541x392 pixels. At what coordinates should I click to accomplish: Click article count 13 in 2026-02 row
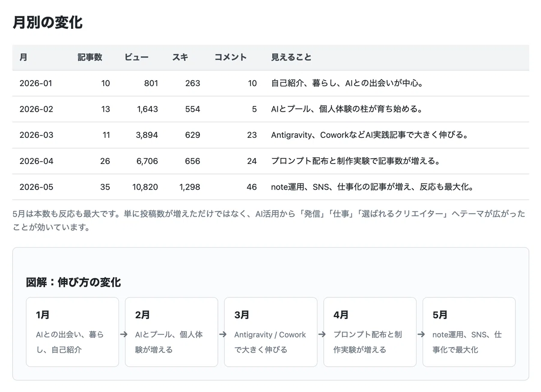(x=105, y=109)
